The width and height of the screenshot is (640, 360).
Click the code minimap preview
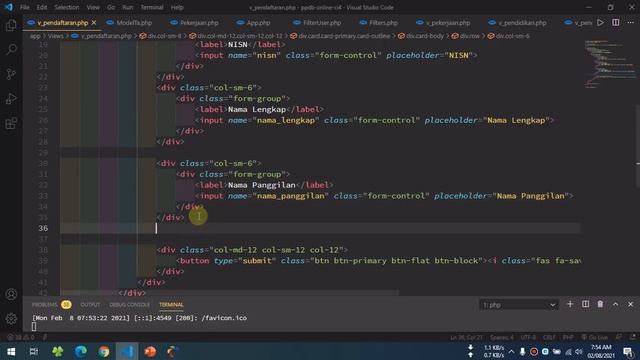609,64
